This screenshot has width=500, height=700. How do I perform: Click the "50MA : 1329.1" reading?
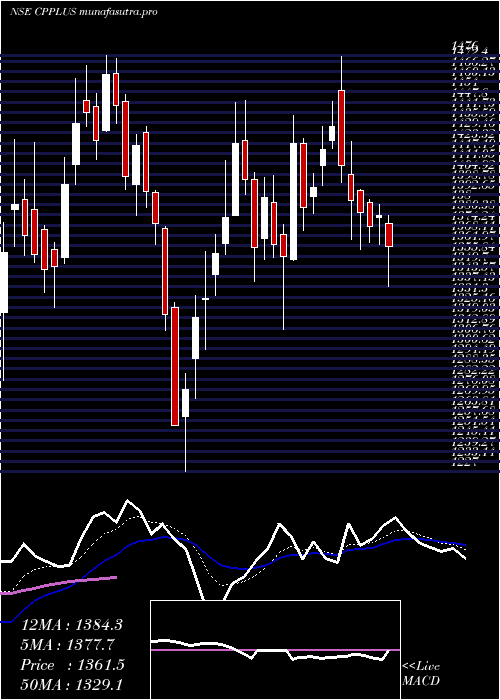[x=71, y=684]
